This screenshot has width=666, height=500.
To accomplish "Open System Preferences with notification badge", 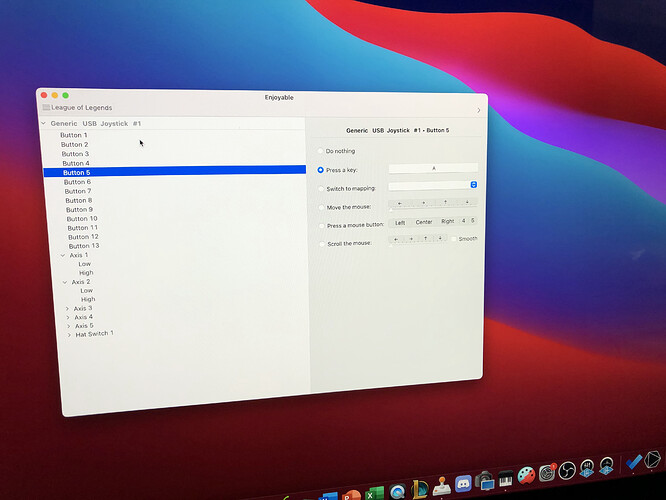I will click(x=547, y=473).
